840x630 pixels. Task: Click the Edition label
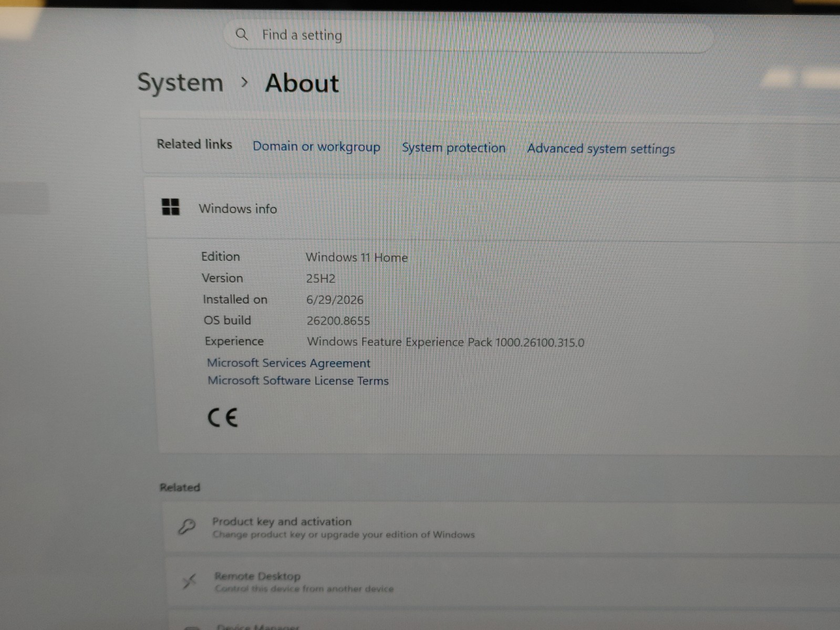point(220,256)
